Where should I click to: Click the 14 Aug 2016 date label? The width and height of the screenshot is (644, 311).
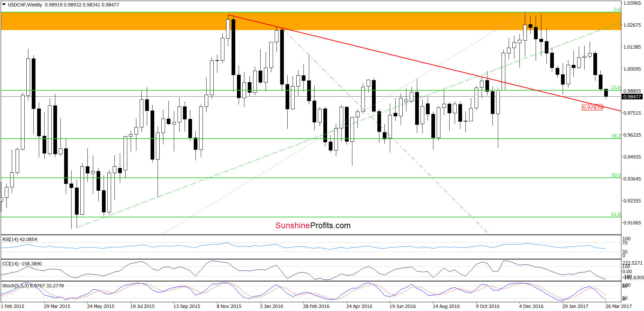pyautogui.click(x=446, y=306)
